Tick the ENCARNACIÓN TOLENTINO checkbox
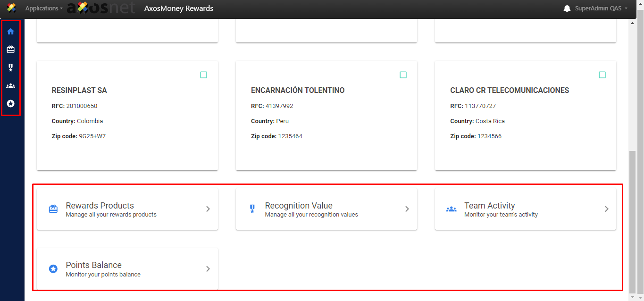644x301 pixels. point(403,75)
